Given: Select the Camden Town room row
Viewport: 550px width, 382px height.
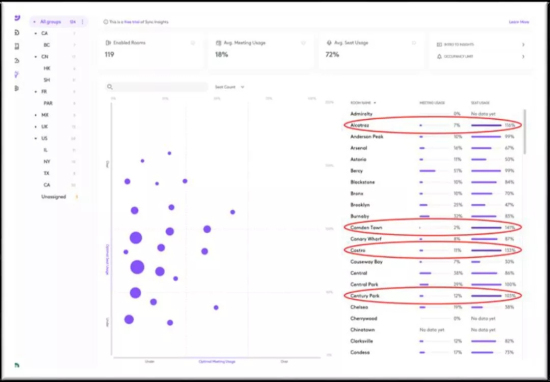Looking at the screenshot, I should pos(433,228).
